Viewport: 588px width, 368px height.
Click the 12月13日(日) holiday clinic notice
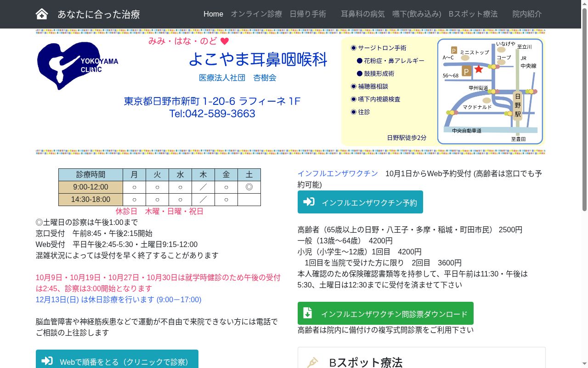coord(119,299)
